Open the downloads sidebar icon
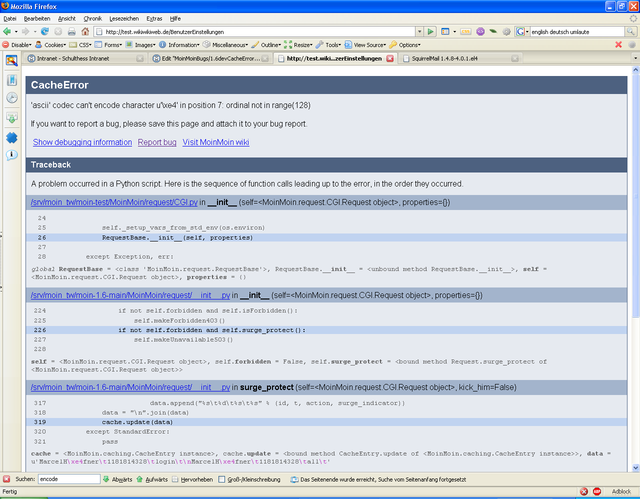640x499 pixels. point(11,117)
